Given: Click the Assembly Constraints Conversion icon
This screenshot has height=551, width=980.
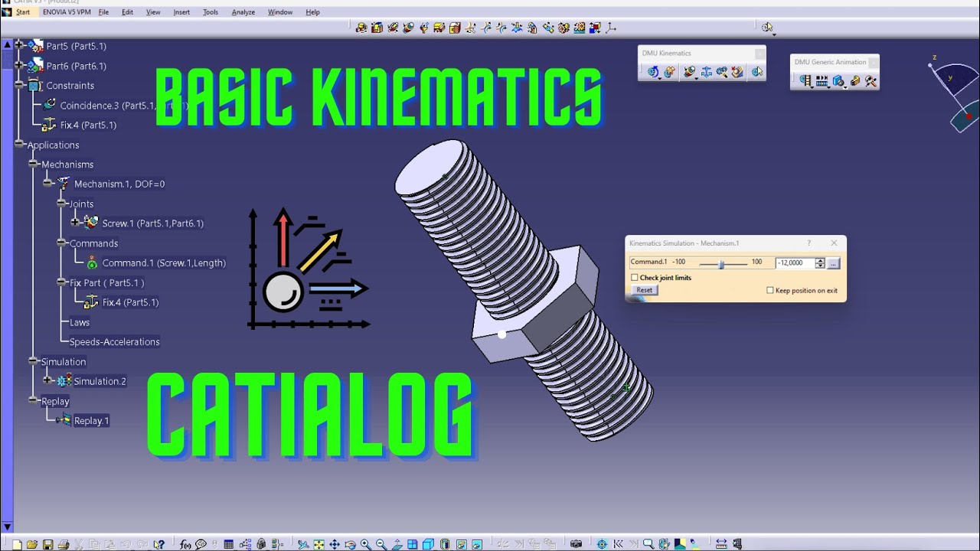Looking at the screenshot, I should point(722,72).
